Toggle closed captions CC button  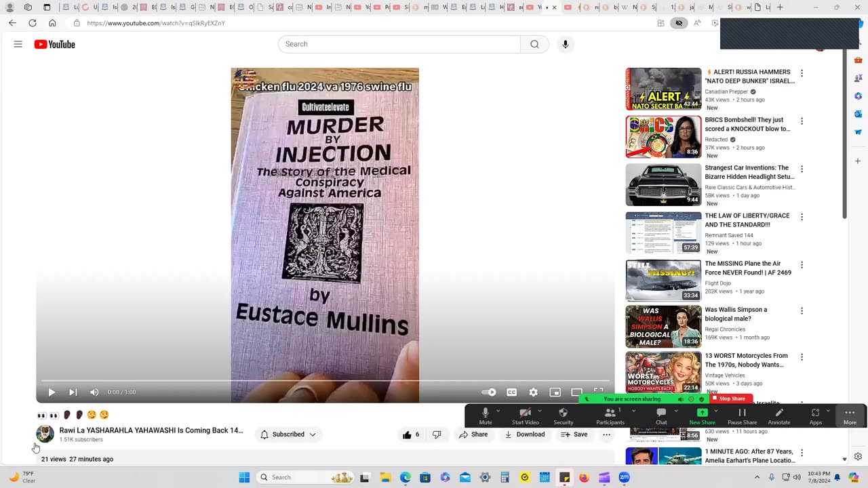click(512, 392)
